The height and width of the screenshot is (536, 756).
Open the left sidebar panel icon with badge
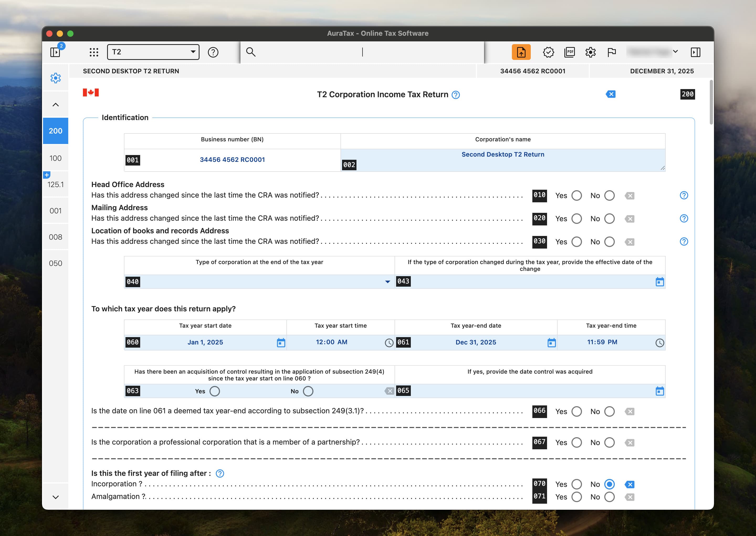tap(55, 52)
